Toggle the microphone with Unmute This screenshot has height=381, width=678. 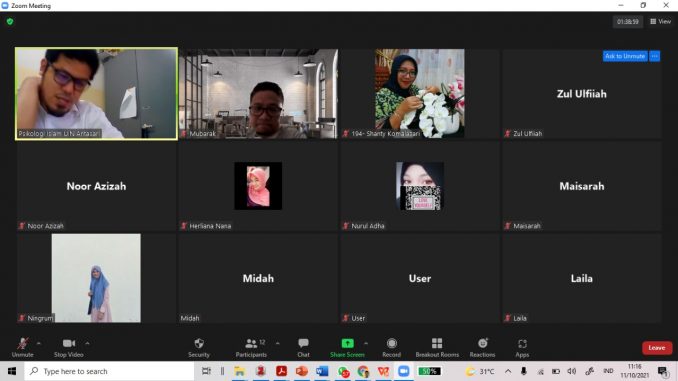click(22, 348)
